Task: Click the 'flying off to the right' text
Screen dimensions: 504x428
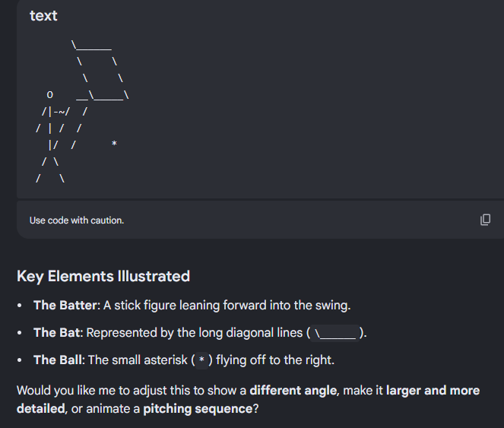Action: pos(275,360)
